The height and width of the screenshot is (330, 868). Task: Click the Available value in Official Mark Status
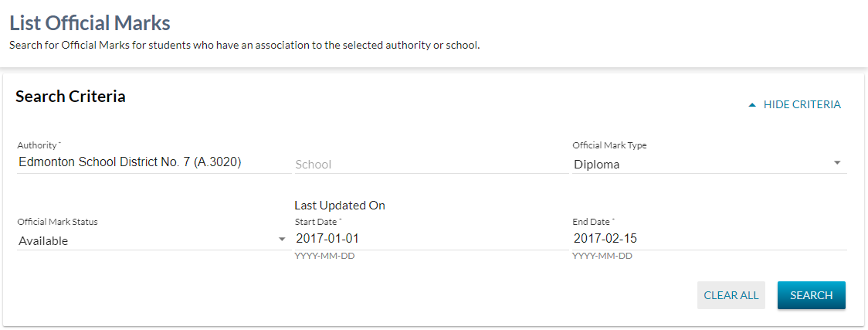tap(43, 240)
